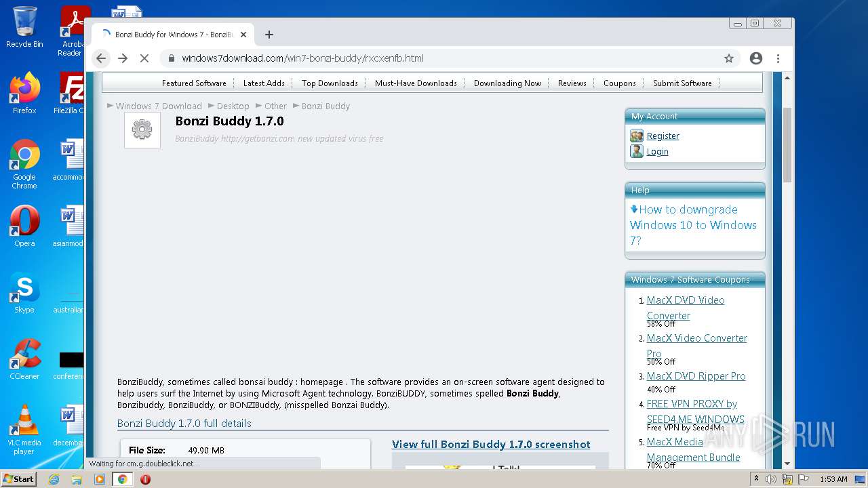Open a new browser tab
The width and height of the screenshot is (868, 488).
point(269,35)
